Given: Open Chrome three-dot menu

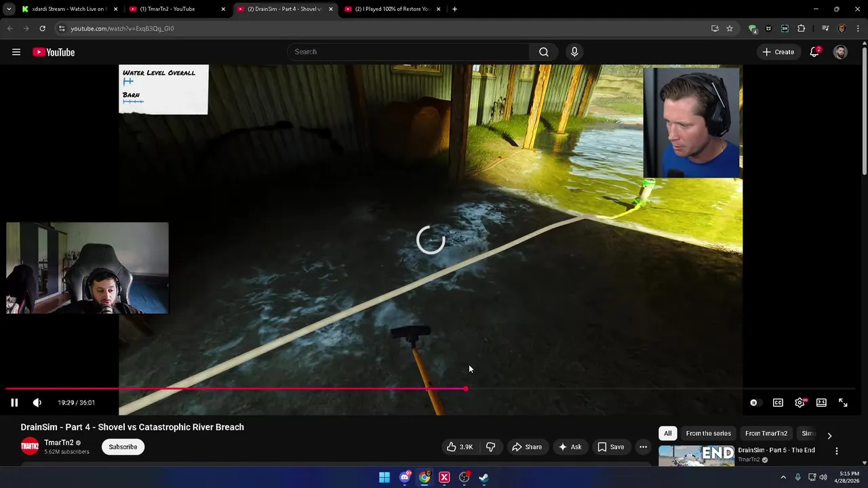Looking at the screenshot, I should point(858,28).
